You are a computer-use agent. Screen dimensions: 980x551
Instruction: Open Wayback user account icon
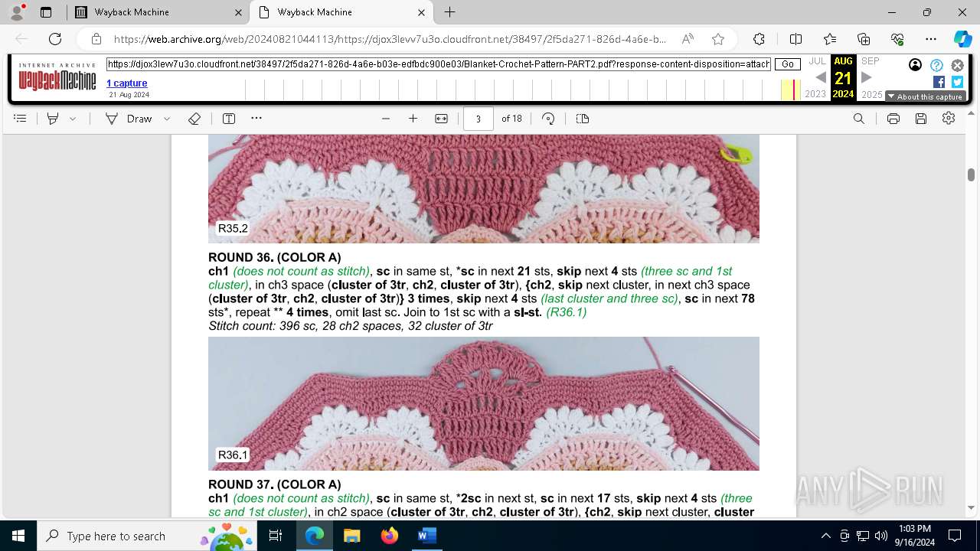click(x=915, y=65)
